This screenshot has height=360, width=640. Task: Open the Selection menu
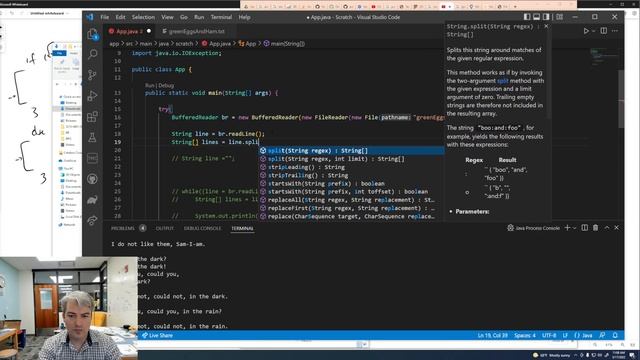pyautogui.click(x=143, y=17)
